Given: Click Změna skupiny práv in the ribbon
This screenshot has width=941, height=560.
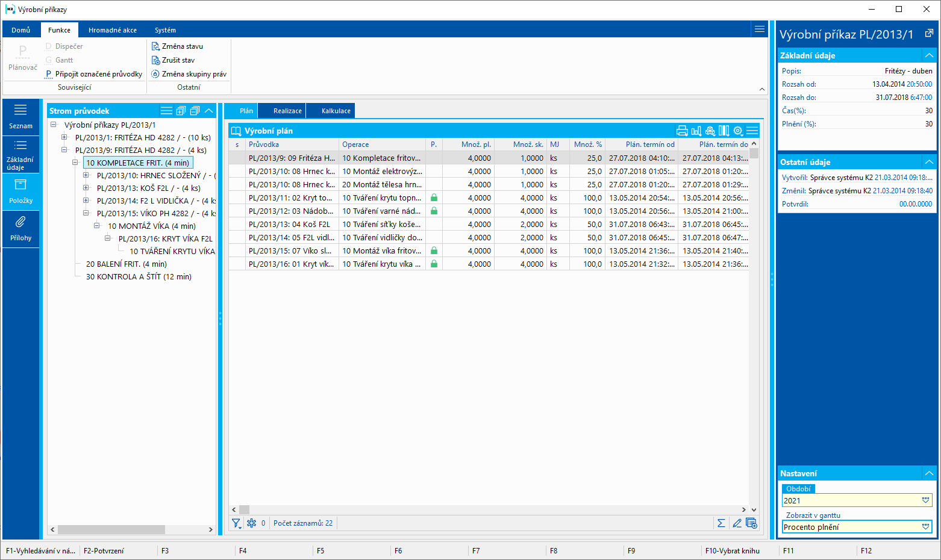Looking at the screenshot, I should pyautogui.click(x=189, y=74).
